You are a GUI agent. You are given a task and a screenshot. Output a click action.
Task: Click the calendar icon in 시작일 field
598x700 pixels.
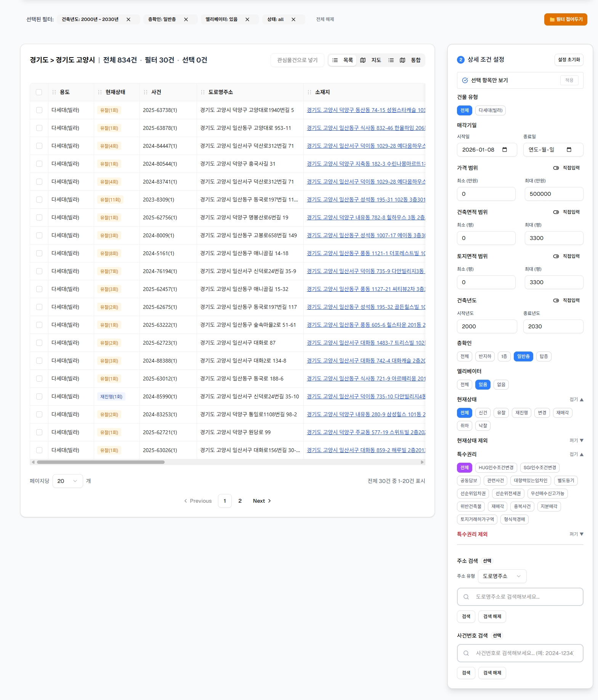pos(505,150)
